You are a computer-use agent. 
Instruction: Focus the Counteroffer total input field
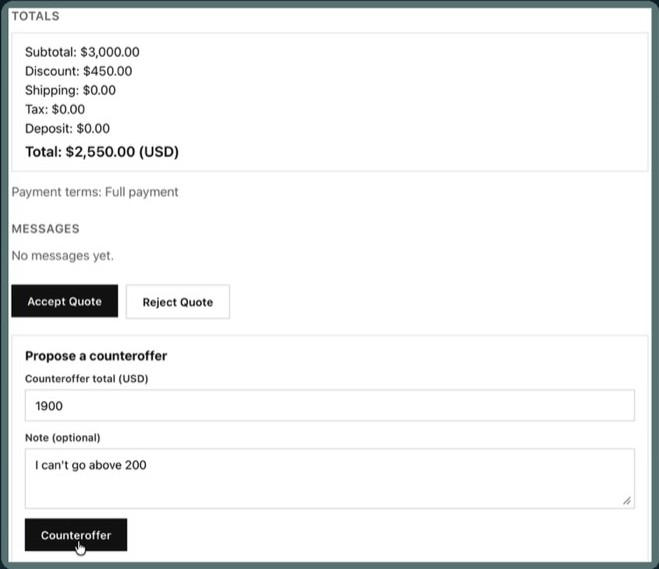click(x=330, y=406)
